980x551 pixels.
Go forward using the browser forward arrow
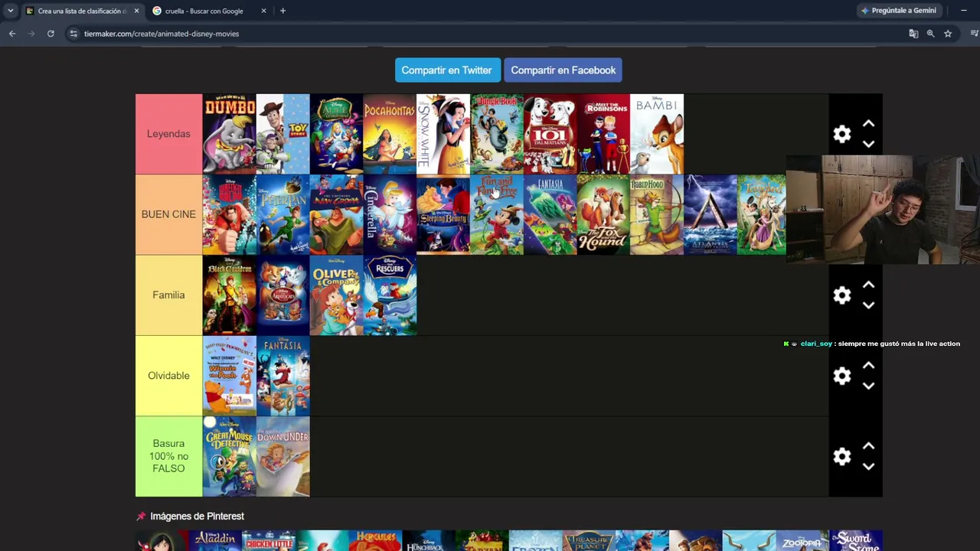pos(31,34)
